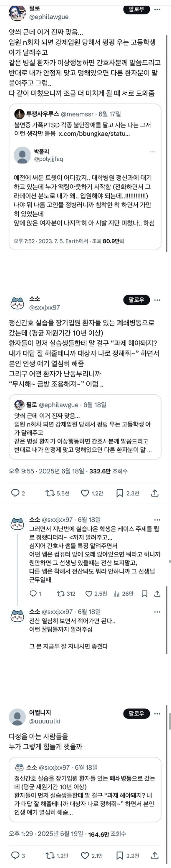The height and width of the screenshot is (868, 171).
Task: Follow the 필로 @ephilawgue account
Action: [136, 9]
